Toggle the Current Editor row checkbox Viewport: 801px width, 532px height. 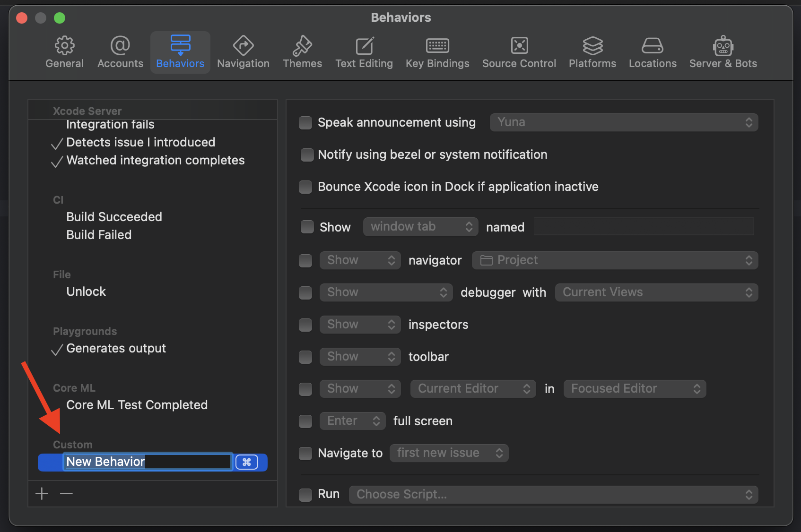click(305, 389)
